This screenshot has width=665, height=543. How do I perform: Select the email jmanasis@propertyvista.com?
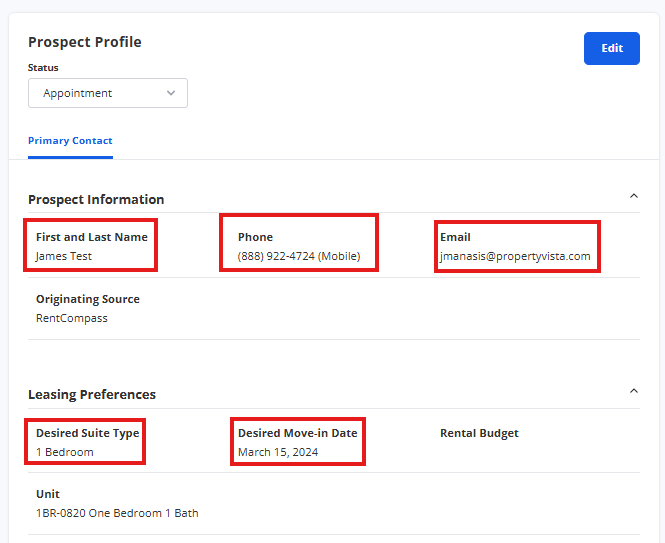(x=515, y=256)
